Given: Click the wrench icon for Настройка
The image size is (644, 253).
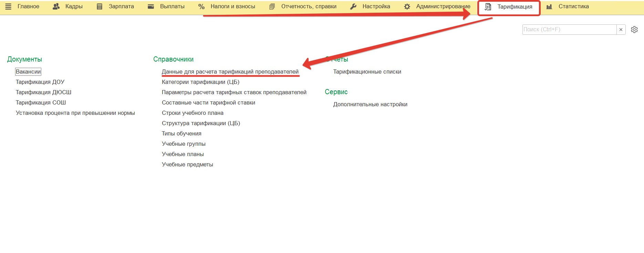Looking at the screenshot, I should 353,7.
